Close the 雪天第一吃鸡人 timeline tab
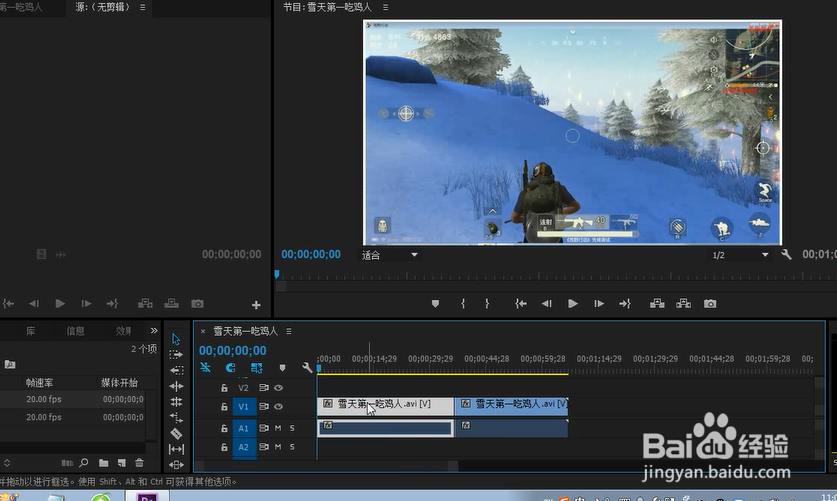The image size is (837, 501). coord(203,331)
